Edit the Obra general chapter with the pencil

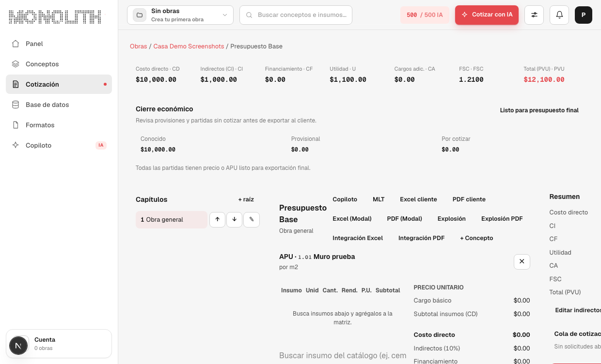click(x=252, y=219)
